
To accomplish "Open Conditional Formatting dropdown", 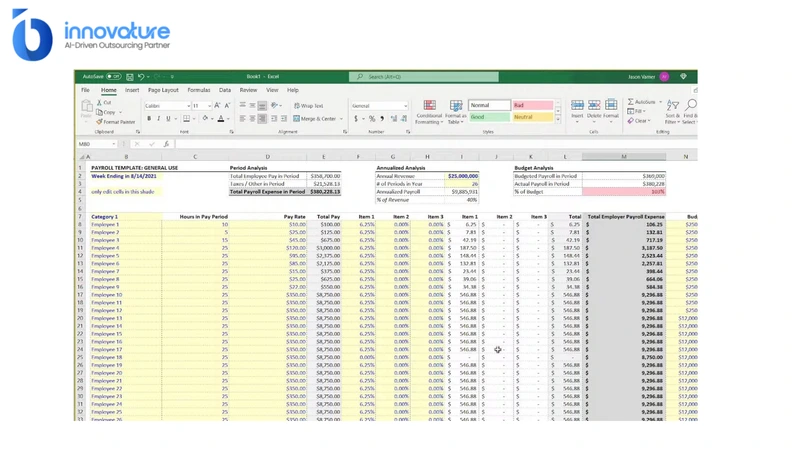I will tap(429, 112).
